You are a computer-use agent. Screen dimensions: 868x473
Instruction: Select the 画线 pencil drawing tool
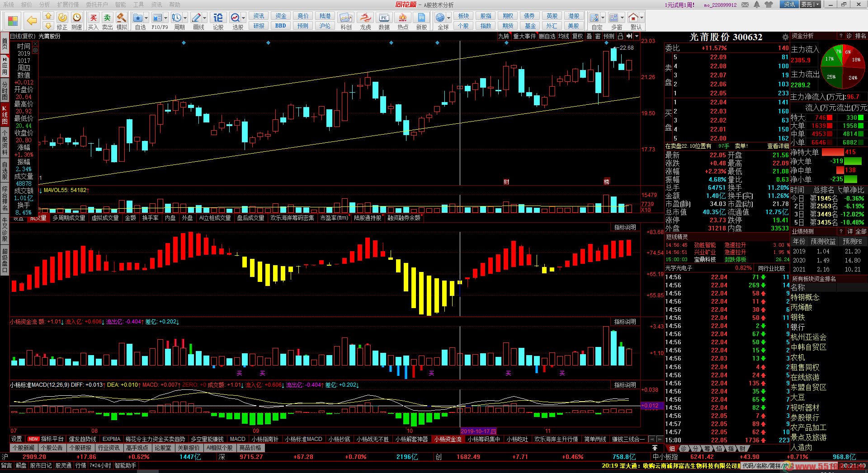(x=196, y=18)
